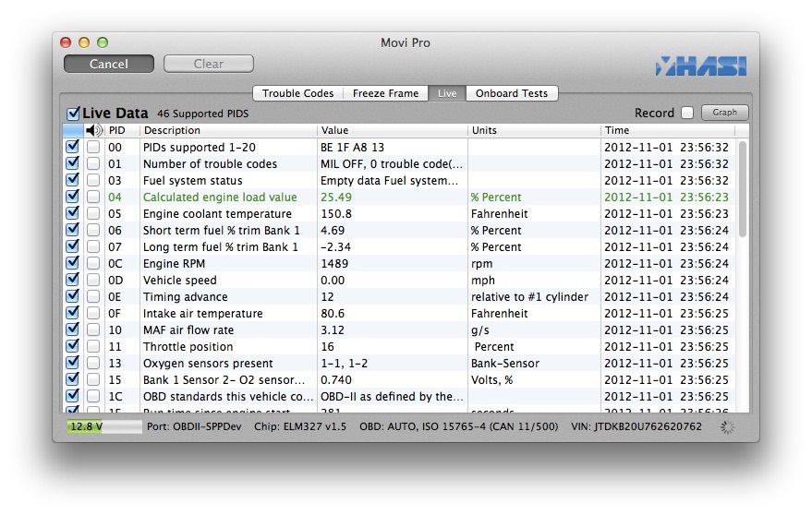Select the Short term fuel % trim Bank 1 row
The image size is (812, 515).
399,231
